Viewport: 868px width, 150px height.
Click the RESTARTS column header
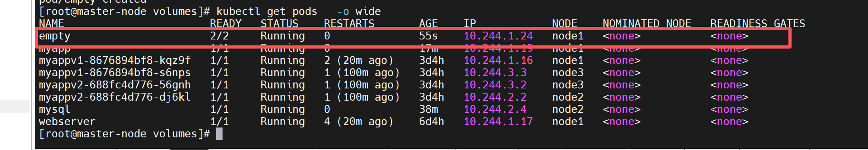pyautogui.click(x=349, y=23)
